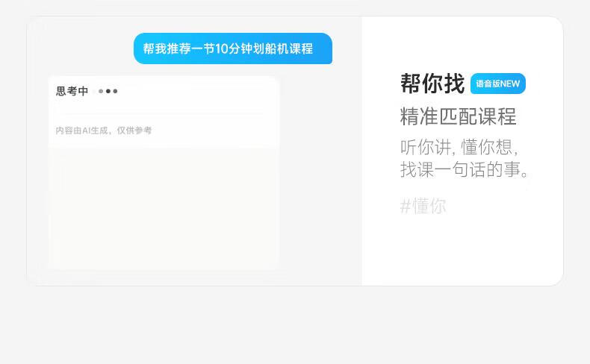Click the 精准匹配课程 subtitle
590x364 pixels.
coord(458,116)
